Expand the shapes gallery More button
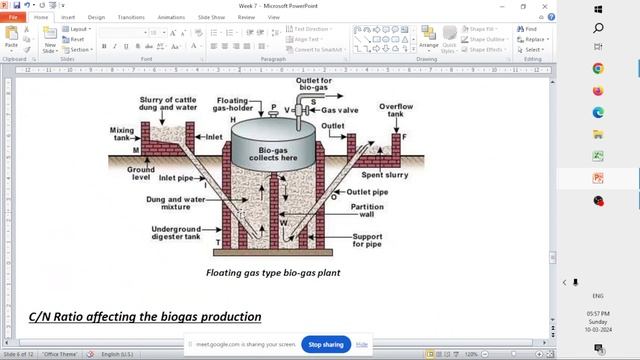The height and width of the screenshot is (360, 640). click(x=413, y=49)
